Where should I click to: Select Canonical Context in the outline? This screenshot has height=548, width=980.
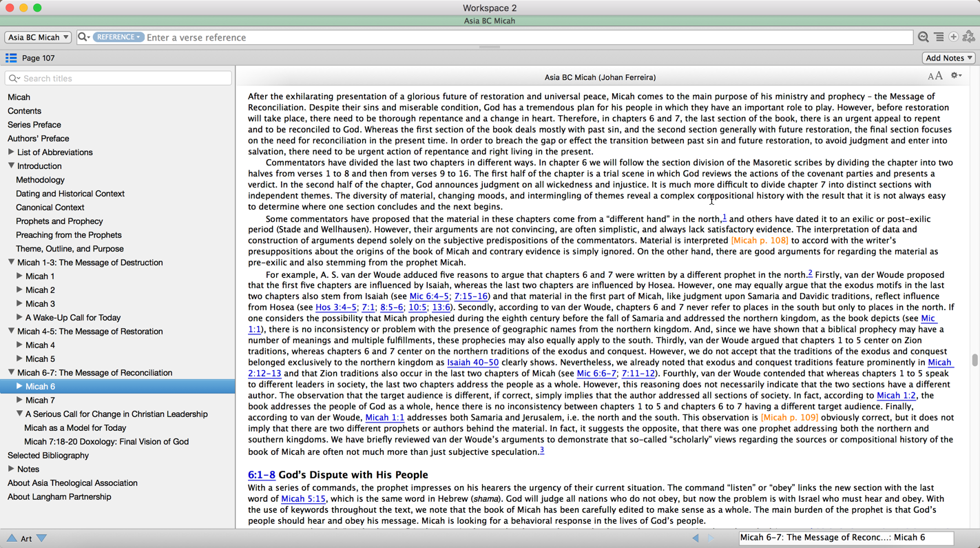click(50, 207)
